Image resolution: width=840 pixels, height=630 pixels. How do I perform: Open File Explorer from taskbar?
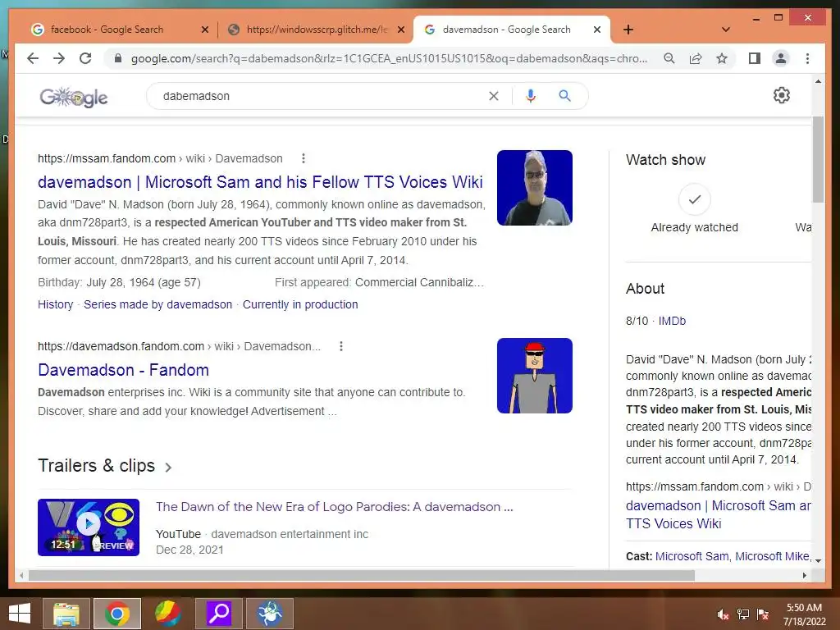66,614
